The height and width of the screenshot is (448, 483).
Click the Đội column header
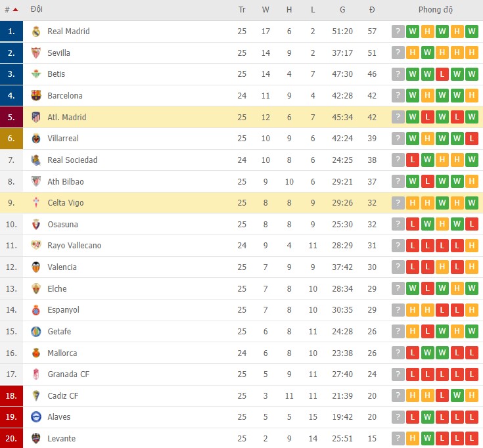tap(37, 10)
